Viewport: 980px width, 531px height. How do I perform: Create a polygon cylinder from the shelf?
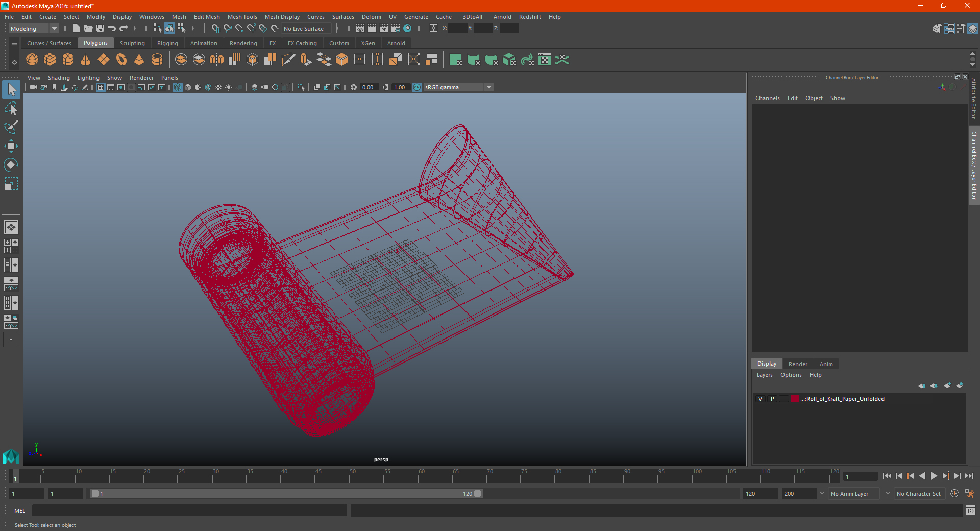(x=68, y=60)
